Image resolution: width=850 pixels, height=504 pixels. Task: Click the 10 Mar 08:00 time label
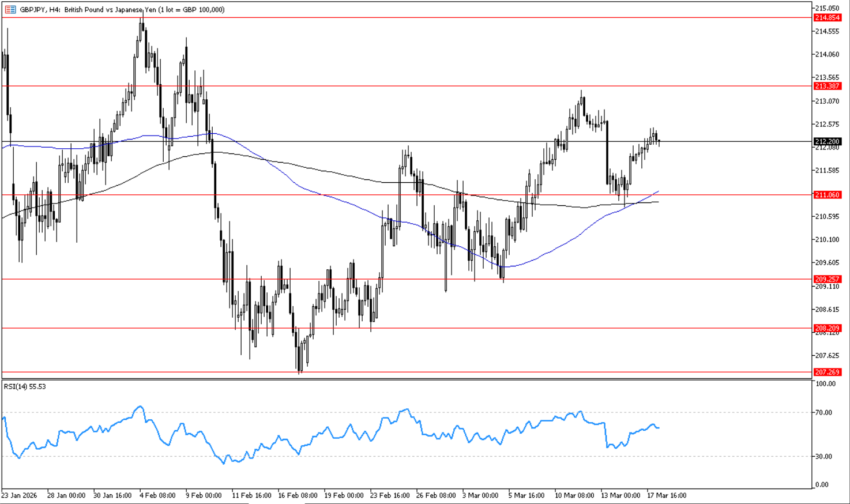(574, 495)
